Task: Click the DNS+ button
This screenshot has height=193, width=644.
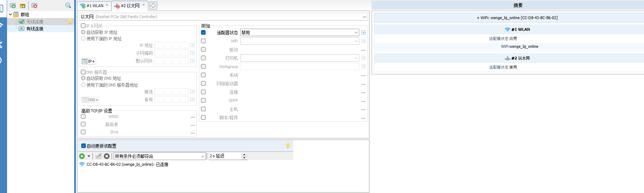Action: point(90,100)
